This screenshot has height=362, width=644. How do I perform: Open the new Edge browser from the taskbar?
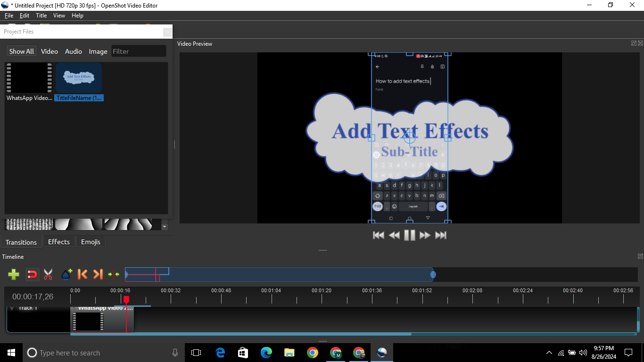[x=266, y=353]
